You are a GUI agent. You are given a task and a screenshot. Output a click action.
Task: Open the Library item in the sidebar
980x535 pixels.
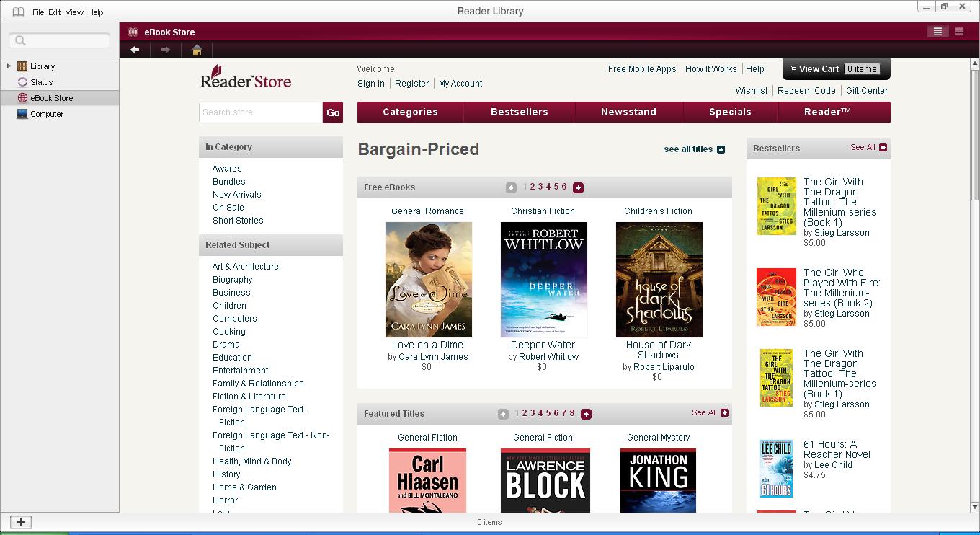click(x=43, y=66)
